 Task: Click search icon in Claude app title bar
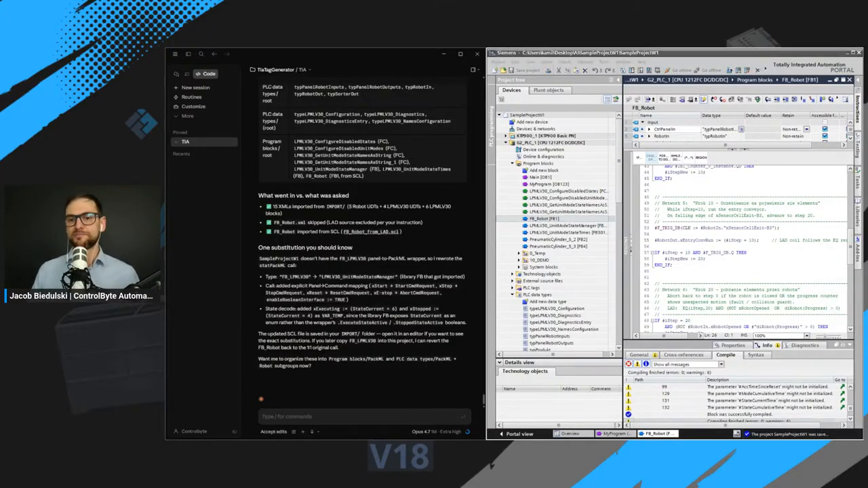(201, 54)
